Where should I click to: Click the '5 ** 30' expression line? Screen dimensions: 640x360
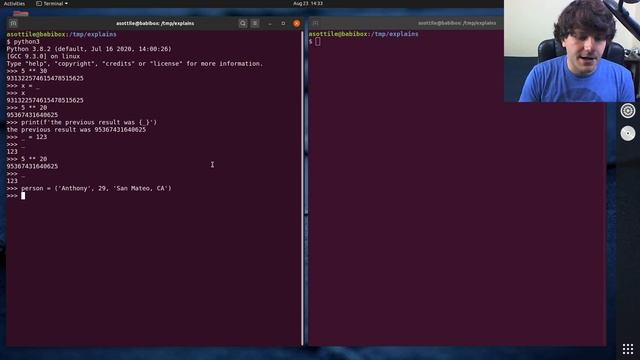[27, 71]
